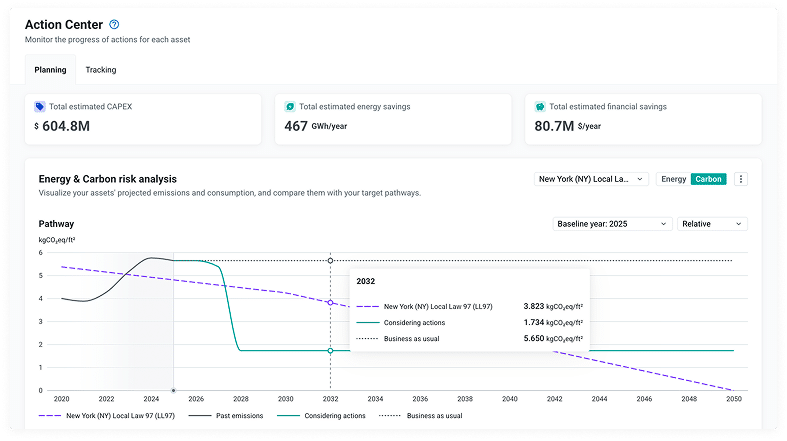The height and width of the screenshot is (441, 787).
Task: Click the 2032 Business as usual data point
Action: 330,260
